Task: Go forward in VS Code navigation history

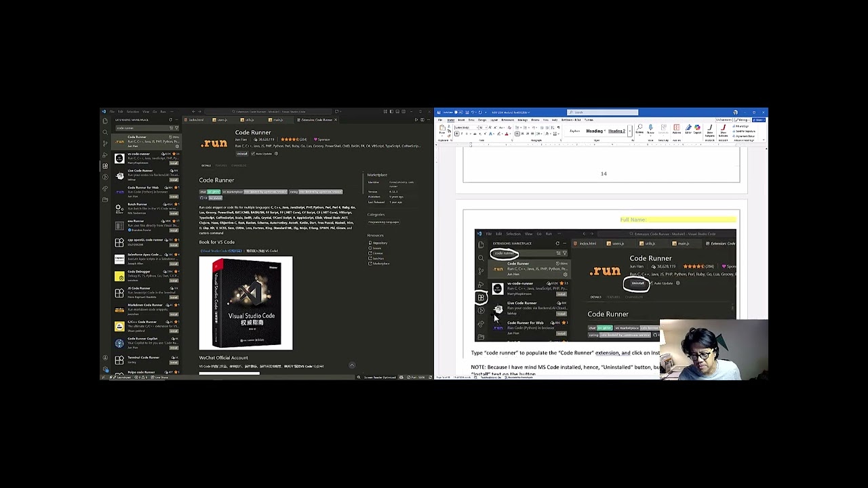Action: [x=200, y=112]
